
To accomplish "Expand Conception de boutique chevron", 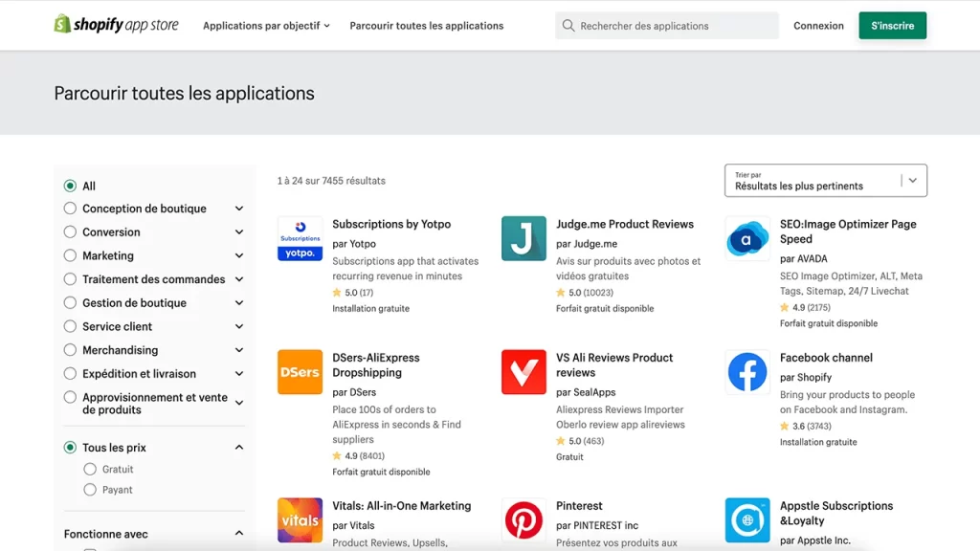I will coord(238,209).
